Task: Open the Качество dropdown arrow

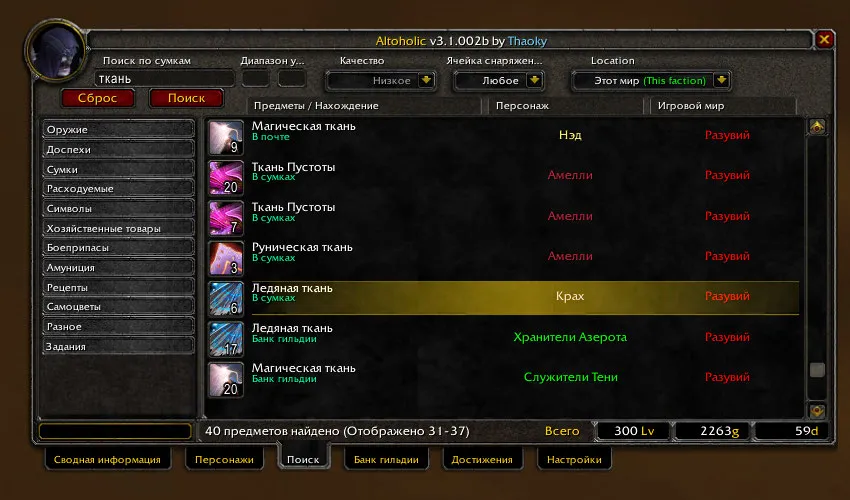Action: [x=427, y=80]
